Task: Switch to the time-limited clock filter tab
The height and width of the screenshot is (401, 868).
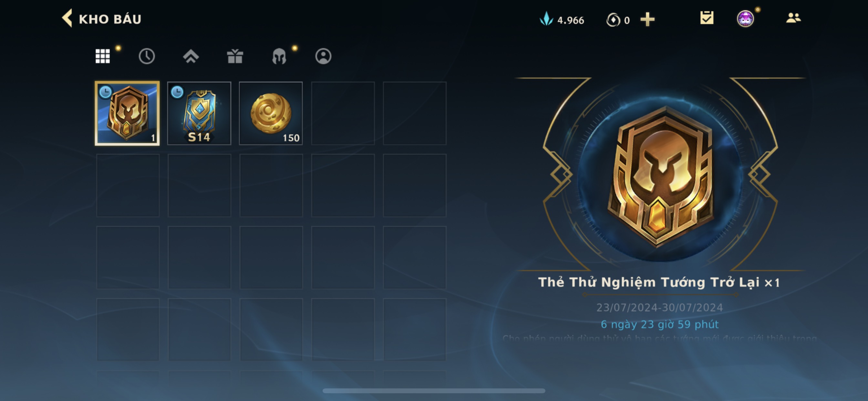Action: 147,56
